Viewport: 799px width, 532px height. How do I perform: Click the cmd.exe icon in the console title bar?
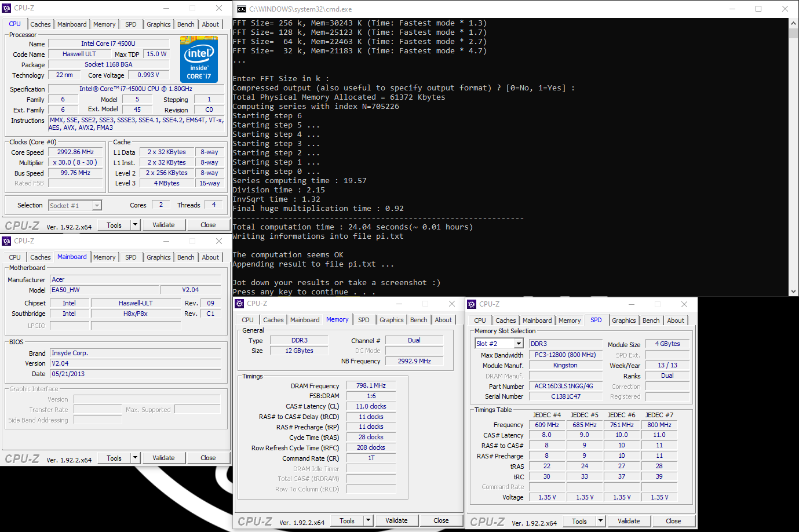coord(242,9)
